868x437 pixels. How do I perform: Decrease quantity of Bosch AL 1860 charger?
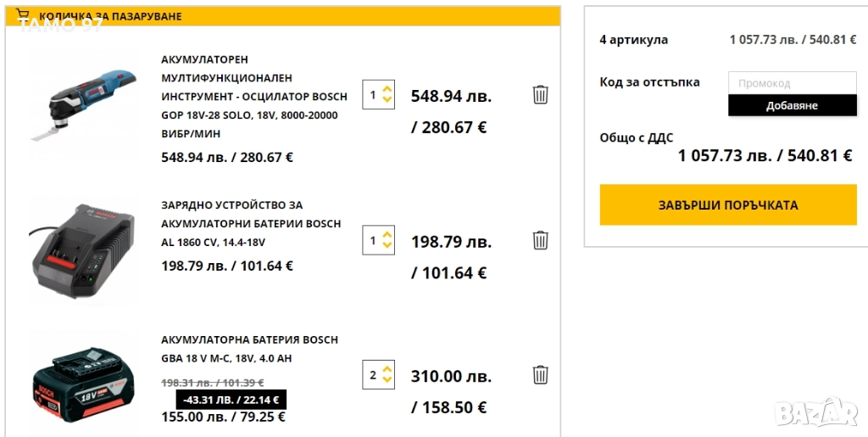click(x=387, y=246)
